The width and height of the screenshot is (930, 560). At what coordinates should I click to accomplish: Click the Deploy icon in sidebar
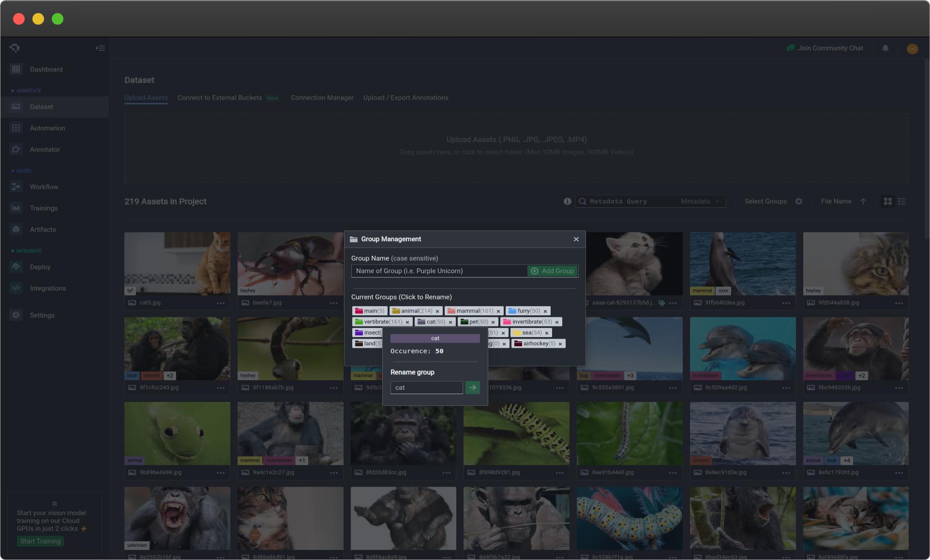click(x=16, y=266)
